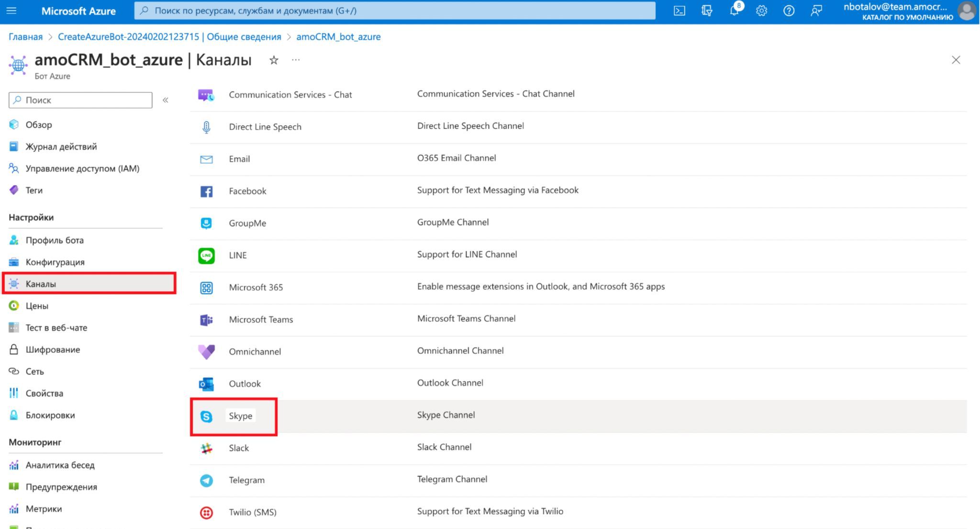Image resolution: width=980 pixels, height=529 pixels.
Task: Select the Slack channel name
Action: coord(239,448)
